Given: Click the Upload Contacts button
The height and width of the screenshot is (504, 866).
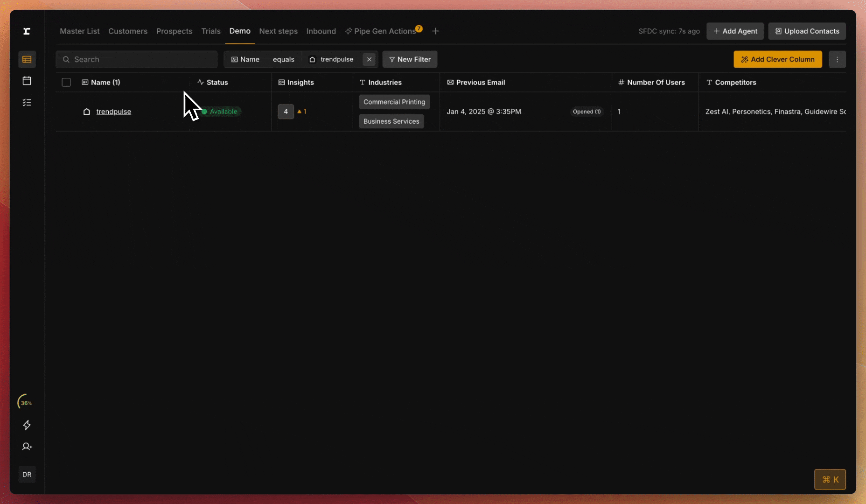Looking at the screenshot, I should [x=807, y=31].
